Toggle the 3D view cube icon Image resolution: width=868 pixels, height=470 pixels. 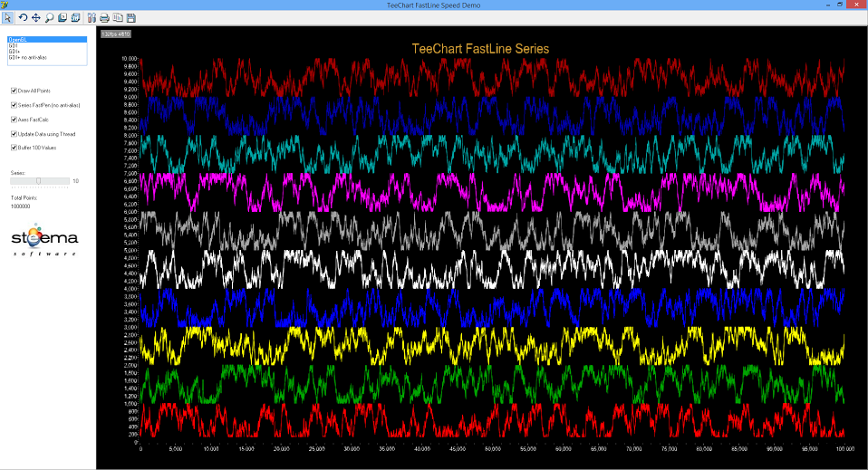(76, 18)
